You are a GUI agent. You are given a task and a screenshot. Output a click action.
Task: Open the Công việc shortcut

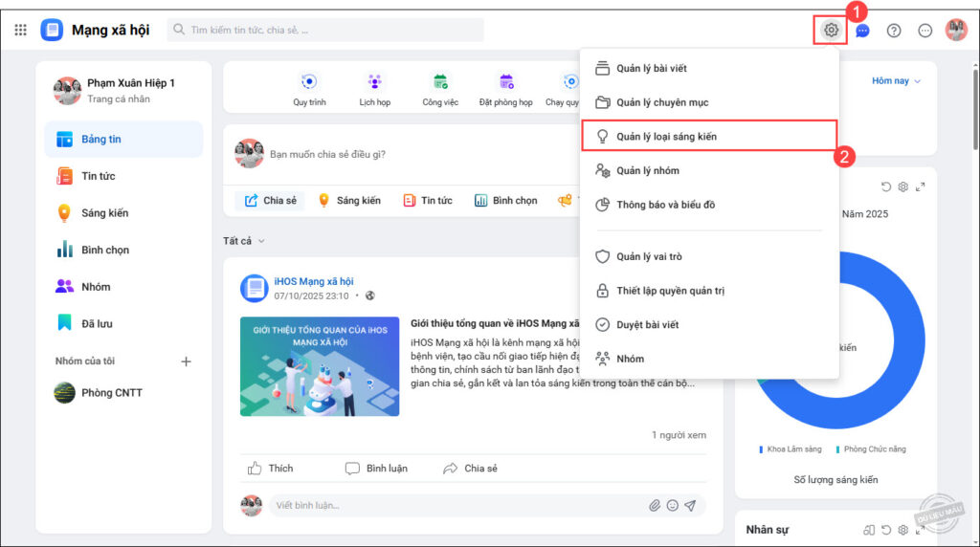(440, 89)
